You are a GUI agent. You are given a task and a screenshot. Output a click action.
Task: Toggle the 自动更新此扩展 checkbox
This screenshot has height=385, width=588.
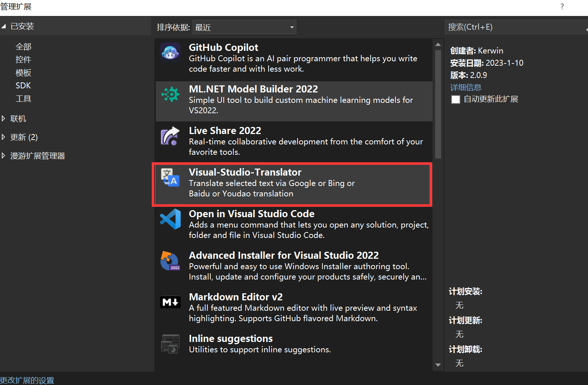point(456,99)
